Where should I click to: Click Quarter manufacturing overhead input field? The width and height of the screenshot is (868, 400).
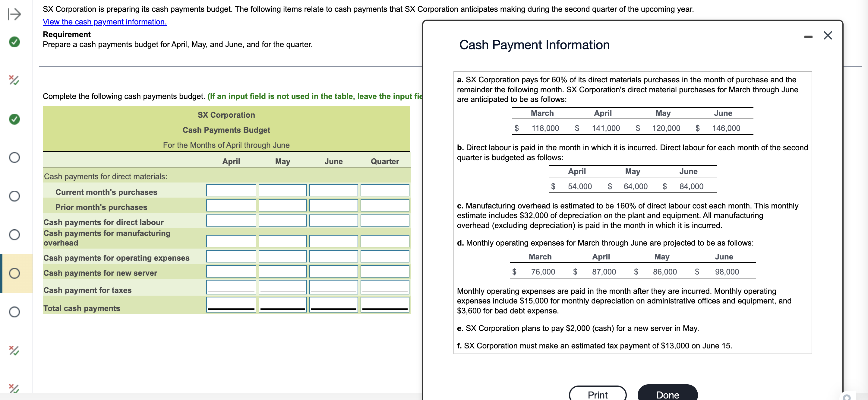tap(384, 241)
